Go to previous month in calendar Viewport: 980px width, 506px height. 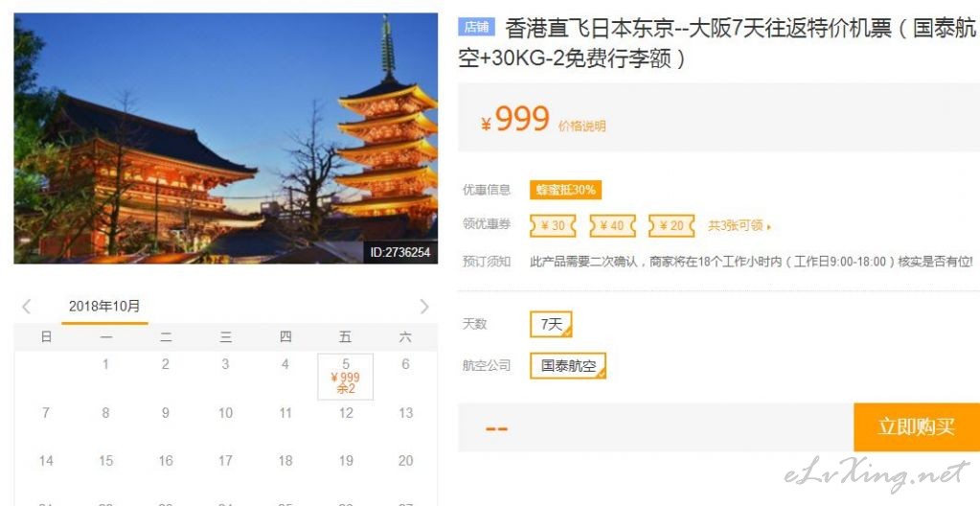[x=26, y=307]
